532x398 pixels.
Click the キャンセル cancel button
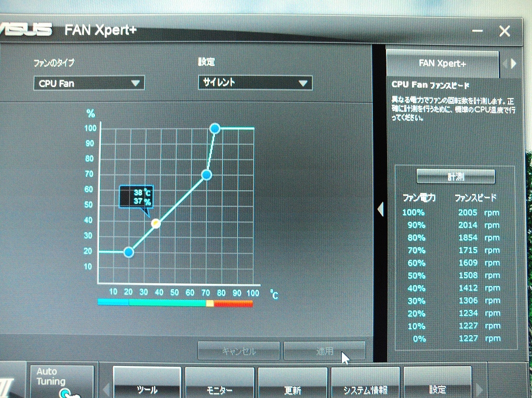pyautogui.click(x=239, y=351)
